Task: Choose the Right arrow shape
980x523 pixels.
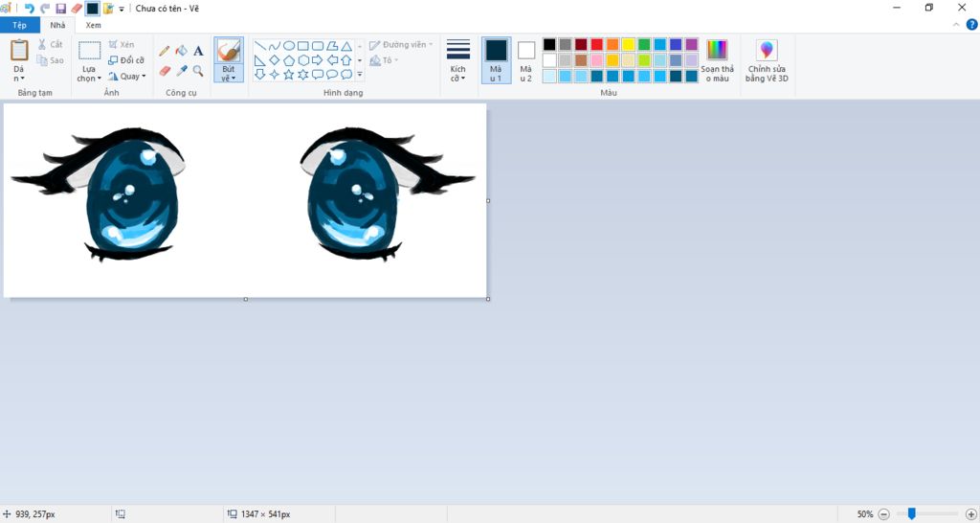Action: pos(318,60)
